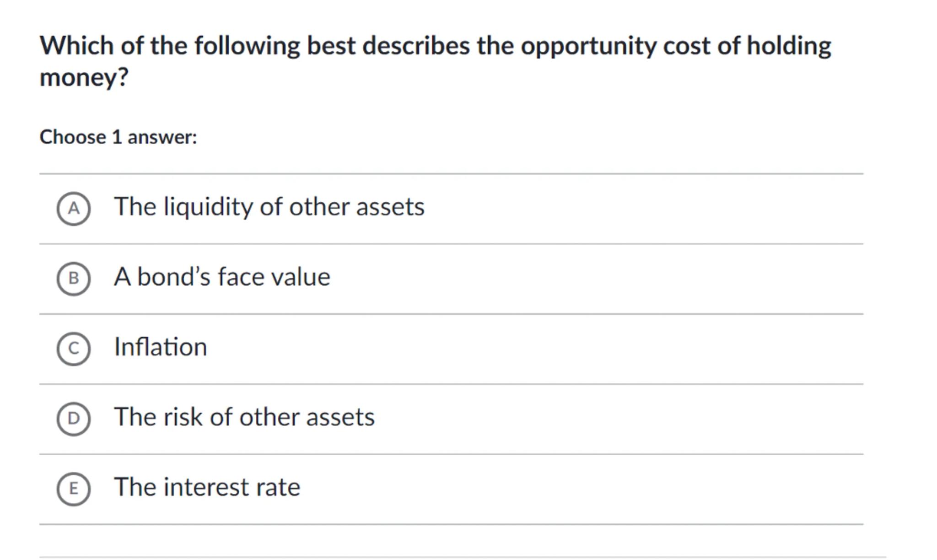Screen dimensions: 937x560
Task: Click the word 'opportunity' in the question
Action: [x=588, y=46]
